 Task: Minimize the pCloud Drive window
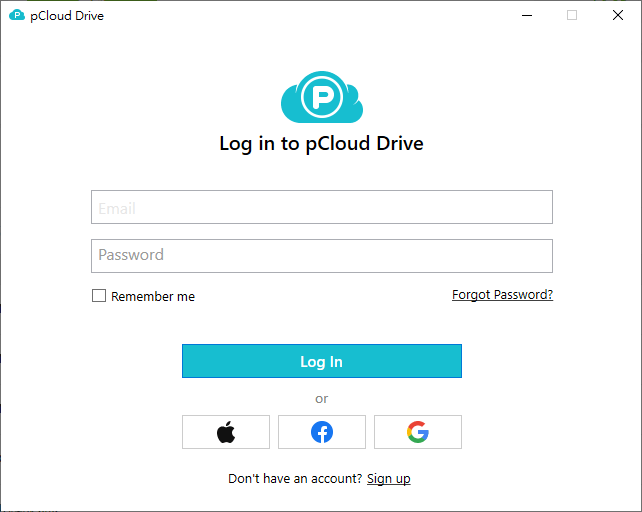click(527, 15)
